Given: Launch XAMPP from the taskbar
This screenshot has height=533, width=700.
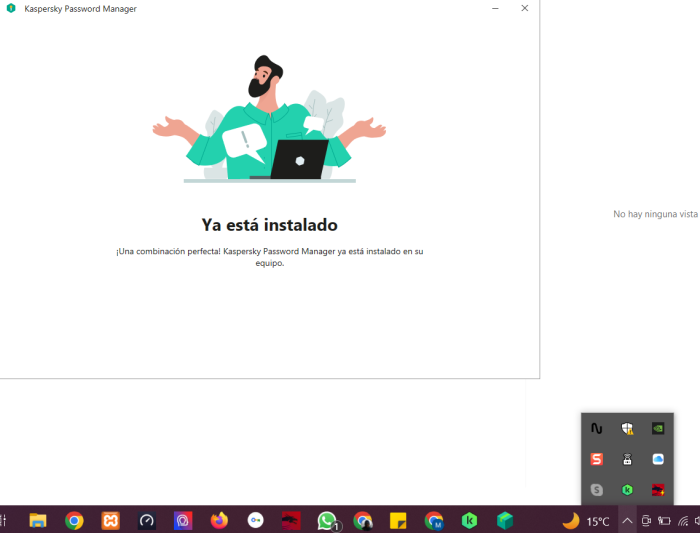Looking at the screenshot, I should (x=110, y=521).
